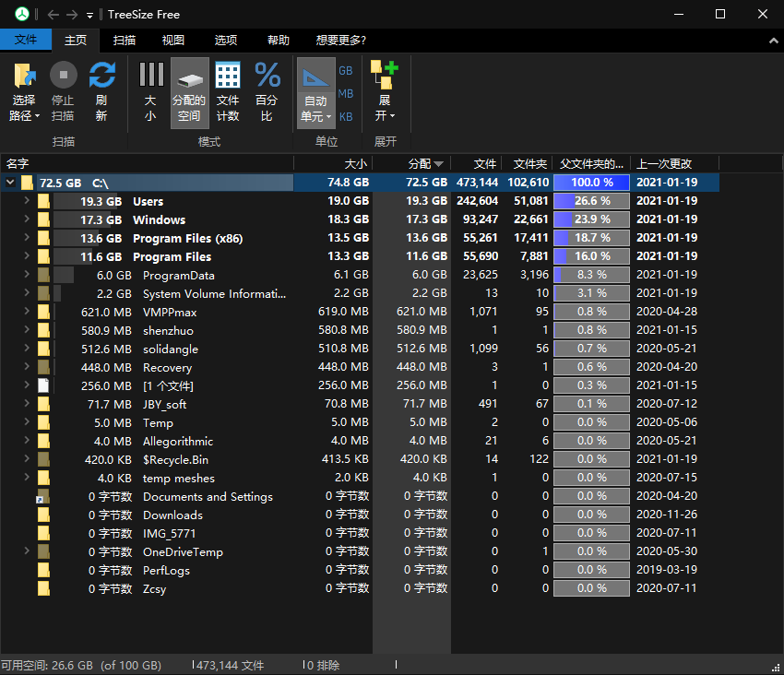The width and height of the screenshot is (784, 675).
Task: Sort by the 上一次更改 (Last Modified) column header
Action: click(664, 163)
